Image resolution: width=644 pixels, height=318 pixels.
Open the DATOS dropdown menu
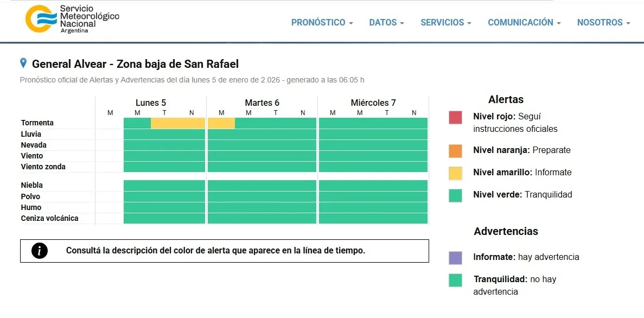point(386,22)
